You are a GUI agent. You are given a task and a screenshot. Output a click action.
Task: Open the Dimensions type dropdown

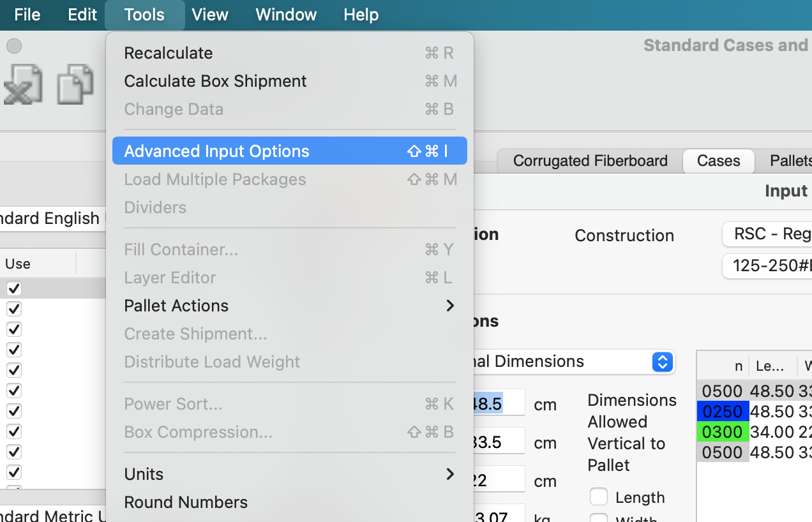(x=573, y=362)
